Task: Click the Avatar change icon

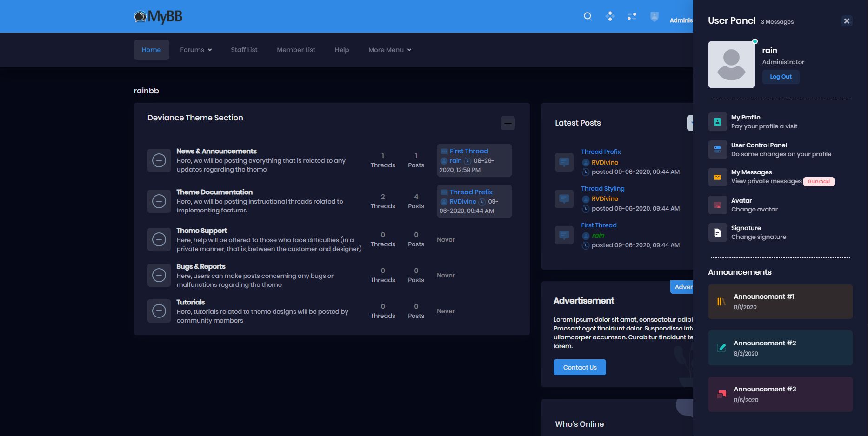Action: [717, 205]
